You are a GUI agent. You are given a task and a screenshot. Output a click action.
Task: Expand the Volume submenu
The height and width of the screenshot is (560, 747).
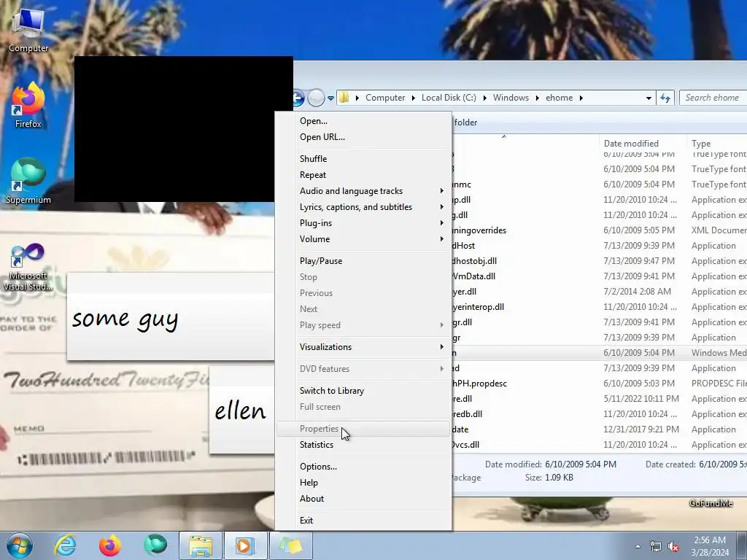[x=363, y=239]
